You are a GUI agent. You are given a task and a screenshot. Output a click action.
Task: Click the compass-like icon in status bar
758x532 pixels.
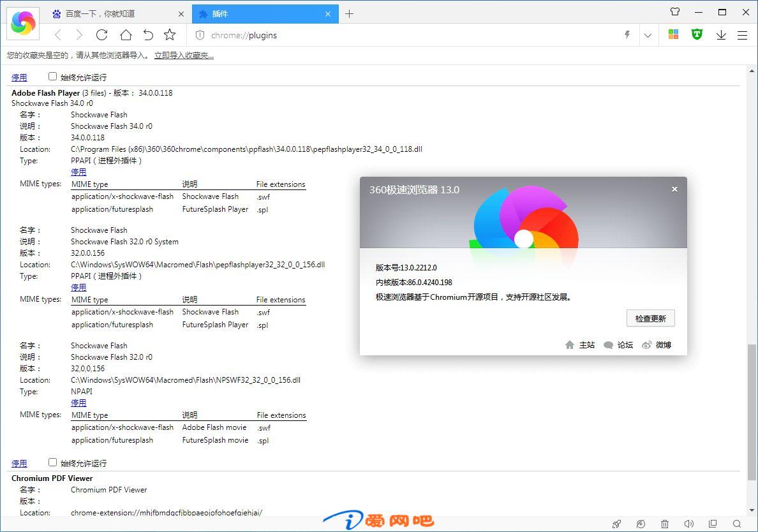pos(641,524)
